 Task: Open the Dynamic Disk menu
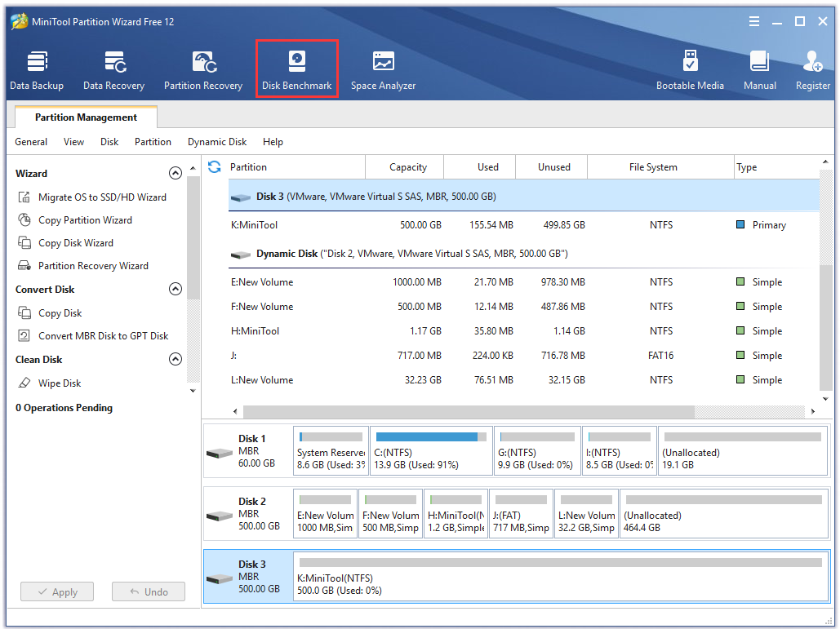click(216, 141)
